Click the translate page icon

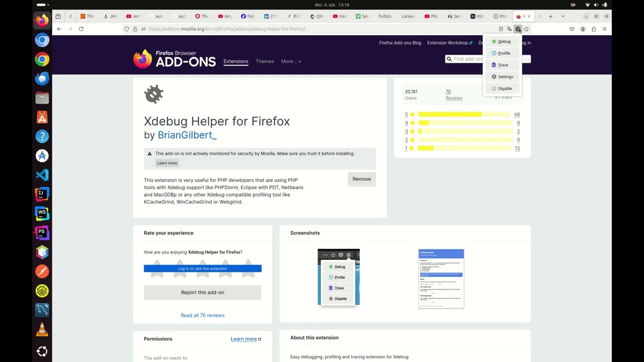click(509, 29)
